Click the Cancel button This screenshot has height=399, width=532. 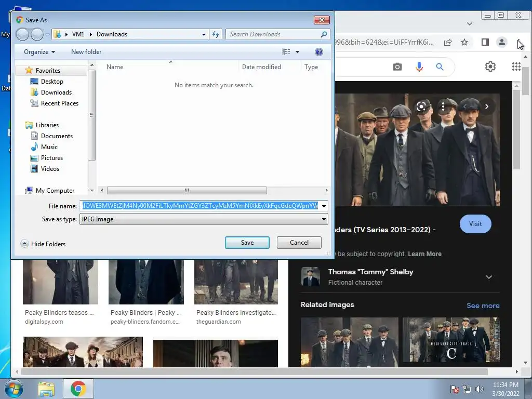(299, 243)
